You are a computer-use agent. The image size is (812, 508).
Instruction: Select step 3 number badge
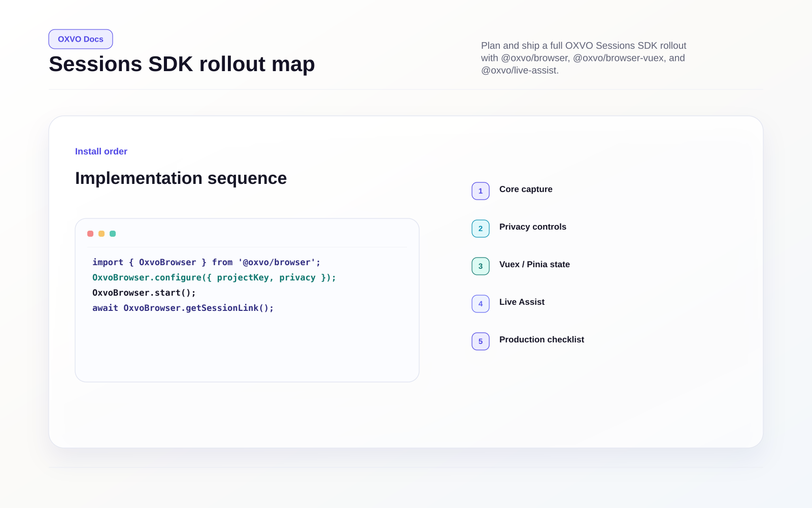481,266
